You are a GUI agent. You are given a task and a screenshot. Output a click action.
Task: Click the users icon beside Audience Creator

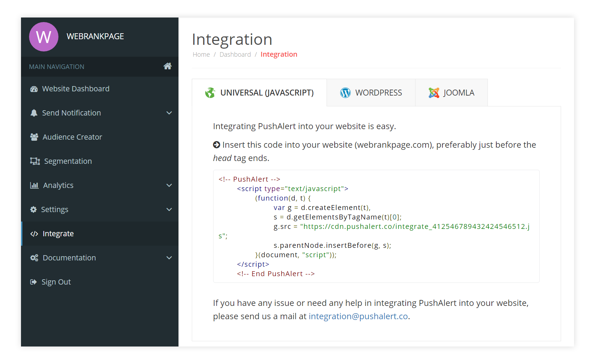tap(34, 137)
